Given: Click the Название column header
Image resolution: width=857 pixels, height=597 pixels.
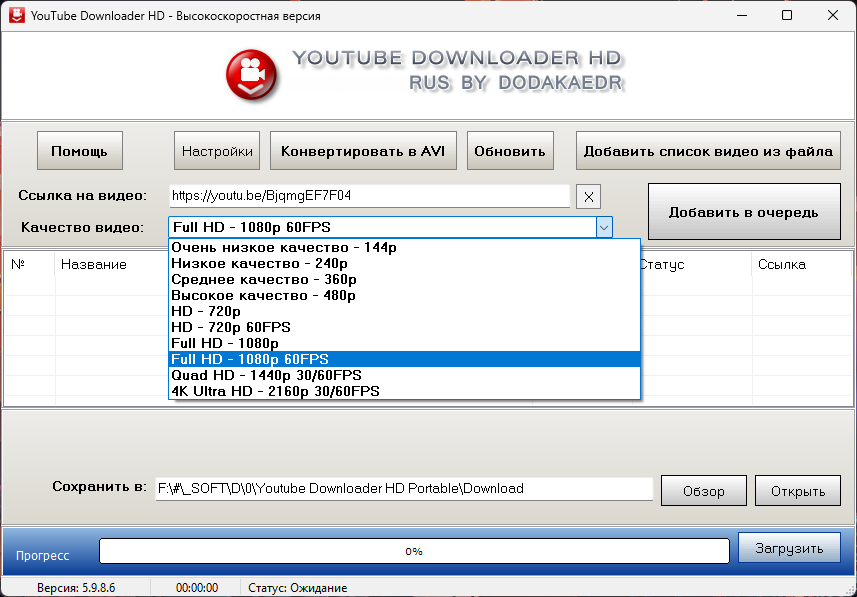Looking at the screenshot, I should 94,265.
